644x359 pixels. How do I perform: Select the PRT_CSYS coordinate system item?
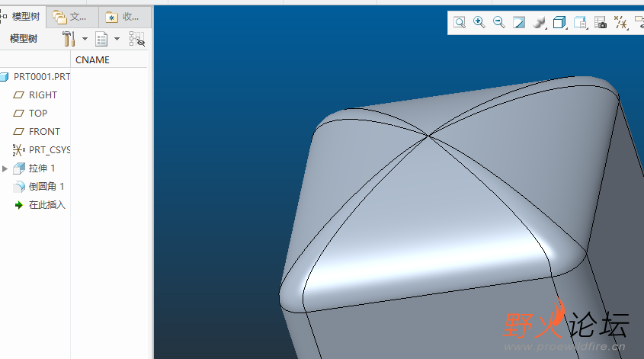[50, 150]
